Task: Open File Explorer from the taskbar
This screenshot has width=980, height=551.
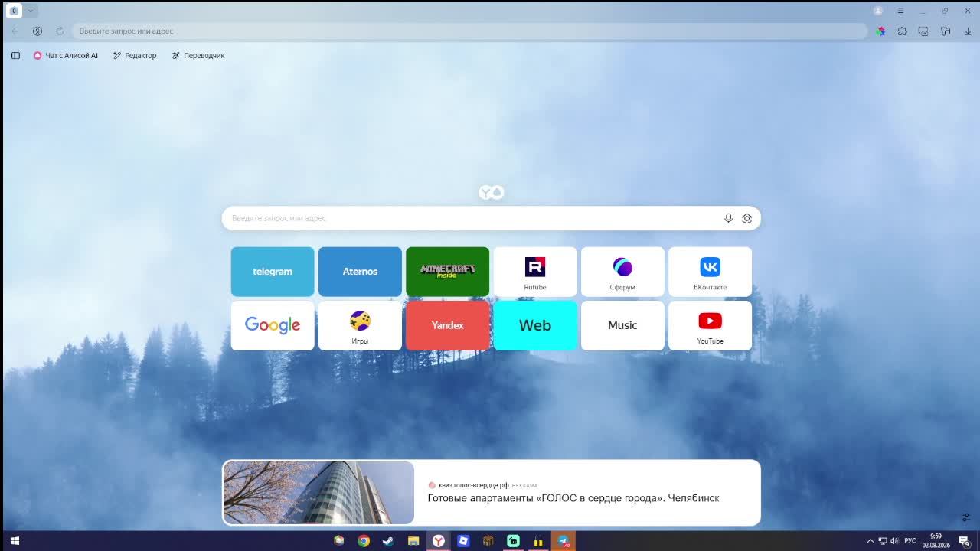Action: (x=413, y=541)
